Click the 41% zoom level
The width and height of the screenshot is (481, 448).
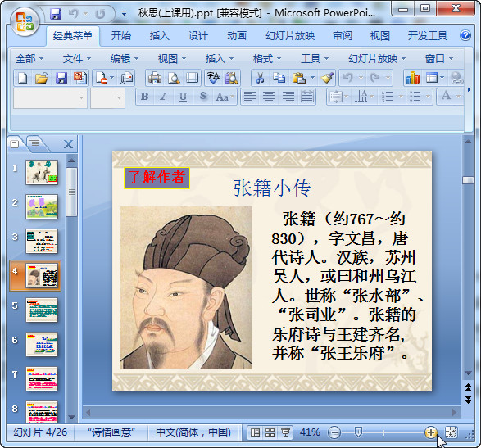pos(310,432)
